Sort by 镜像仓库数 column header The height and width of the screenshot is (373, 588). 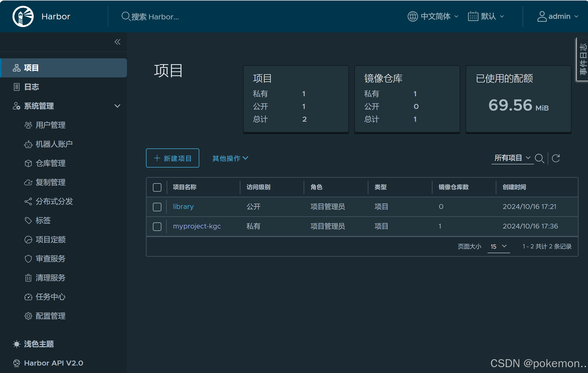click(x=454, y=187)
